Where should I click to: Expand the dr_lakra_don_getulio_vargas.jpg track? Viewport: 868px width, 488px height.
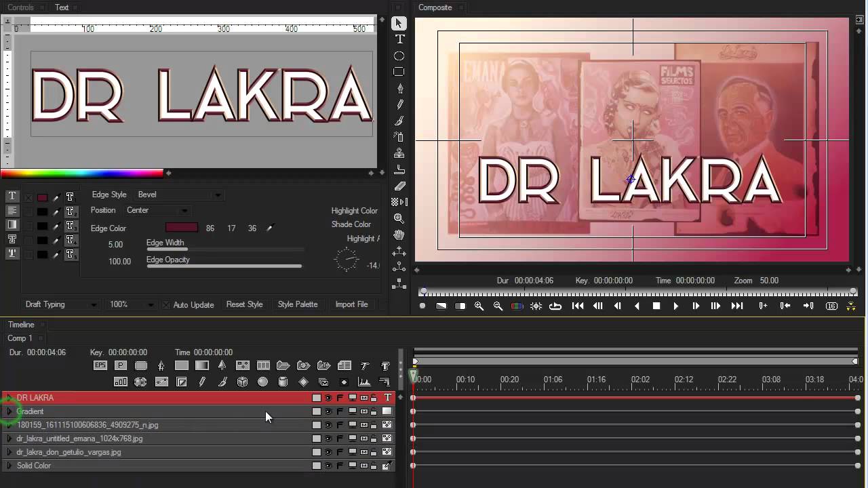(9, 452)
